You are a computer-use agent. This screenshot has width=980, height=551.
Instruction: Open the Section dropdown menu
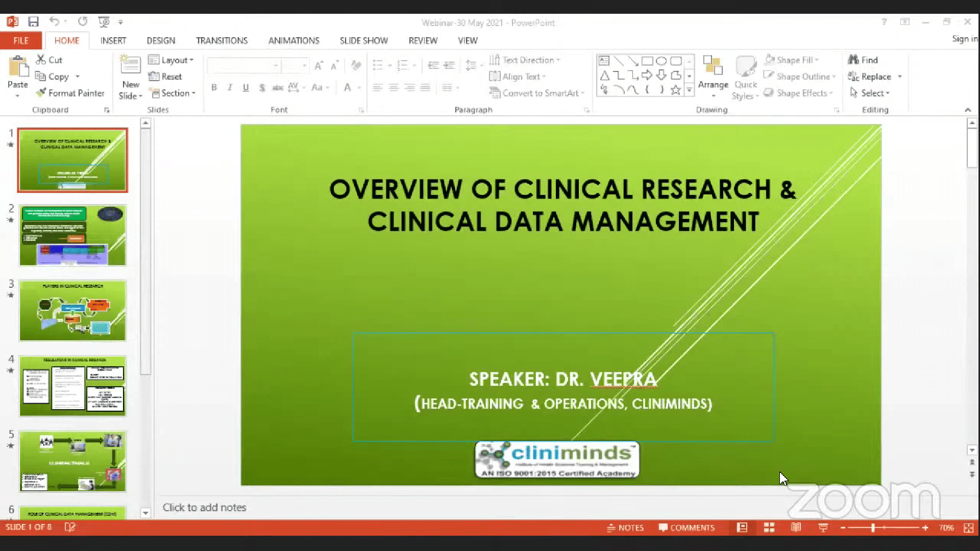tap(173, 93)
